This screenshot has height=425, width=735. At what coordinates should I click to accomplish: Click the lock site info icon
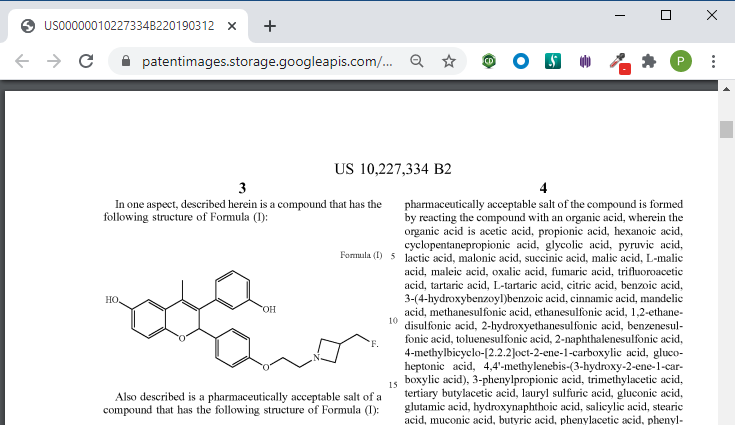coord(126,61)
